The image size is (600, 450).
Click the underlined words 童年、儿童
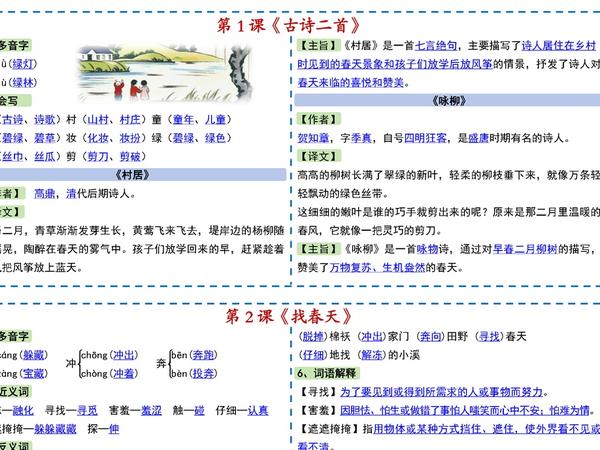click(x=199, y=119)
